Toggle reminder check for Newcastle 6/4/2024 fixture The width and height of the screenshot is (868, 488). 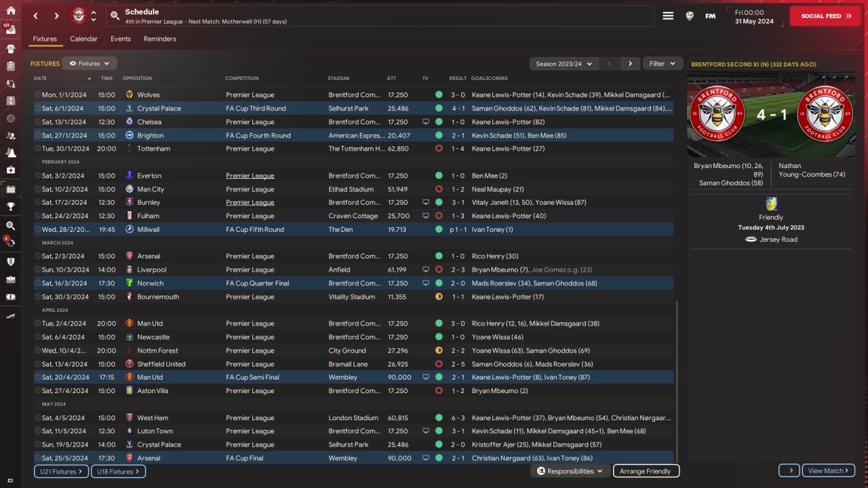point(38,337)
